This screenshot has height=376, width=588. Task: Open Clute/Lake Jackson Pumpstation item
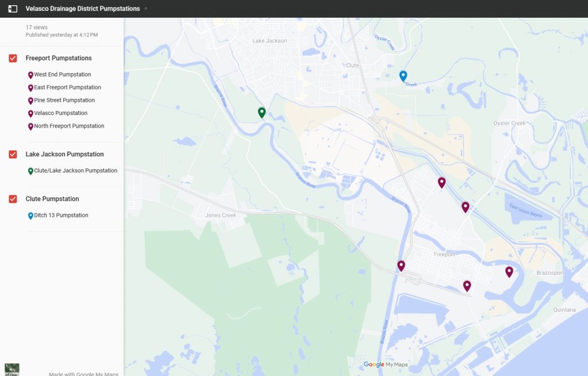(x=75, y=171)
